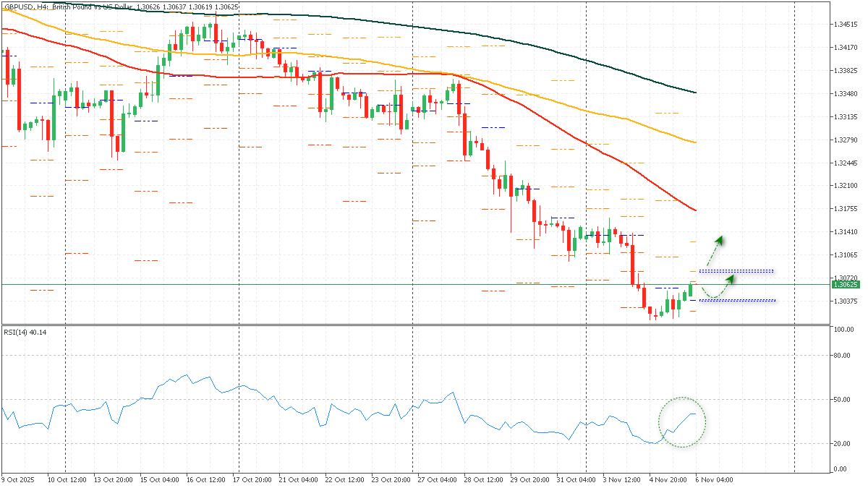Select the current price tag 1.30625
The height and width of the screenshot is (488, 868).
(845, 286)
